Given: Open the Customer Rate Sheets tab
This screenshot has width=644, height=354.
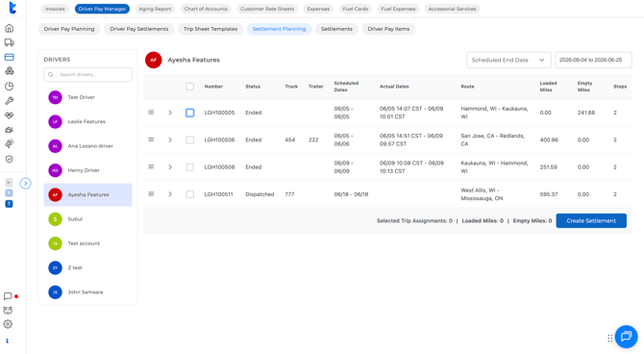Looking at the screenshot, I should click(x=267, y=9).
